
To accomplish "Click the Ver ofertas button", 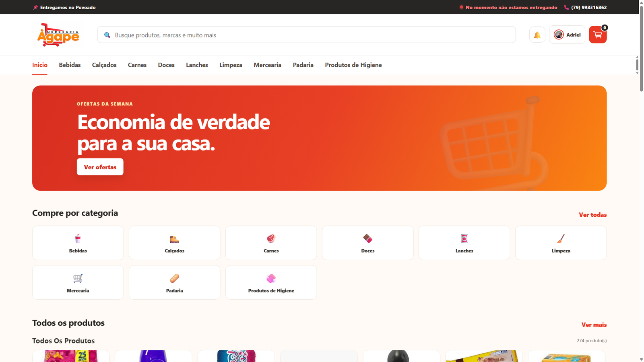I will tap(100, 167).
